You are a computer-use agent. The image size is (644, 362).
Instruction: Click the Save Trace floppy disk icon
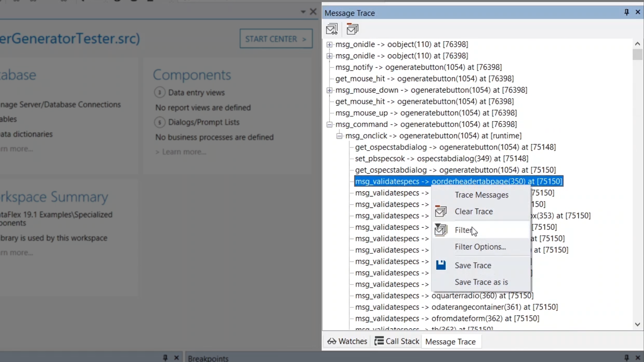[x=441, y=265]
